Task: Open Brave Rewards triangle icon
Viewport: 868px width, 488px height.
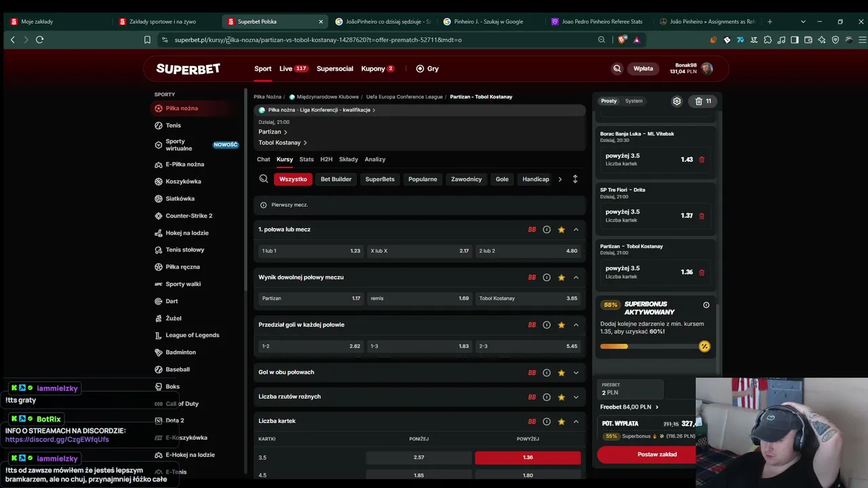Action: (637, 40)
